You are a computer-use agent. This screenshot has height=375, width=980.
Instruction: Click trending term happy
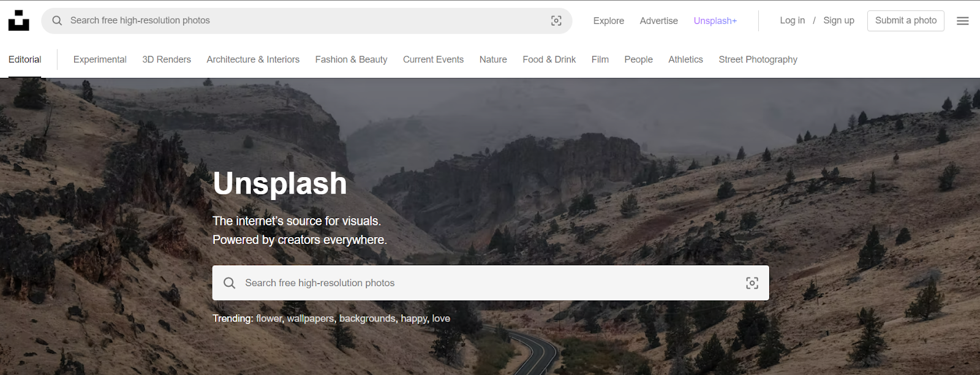(415, 319)
